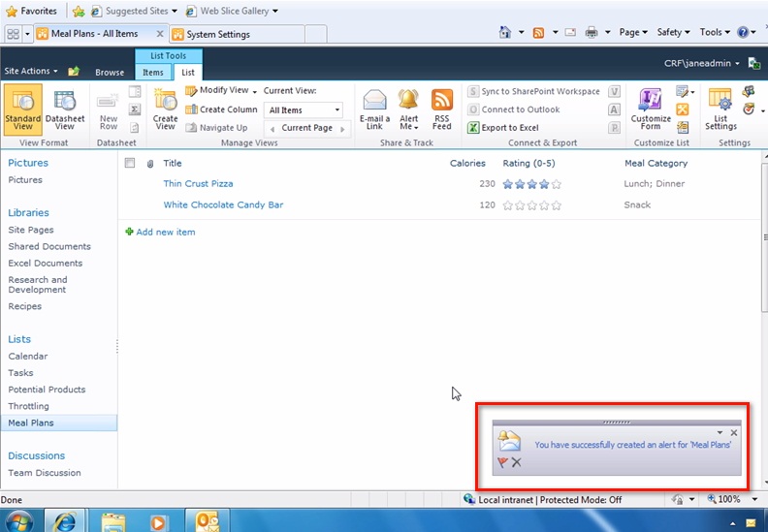Export the list to Excel
The height and width of the screenshot is (532, 768).
pos(503,128)
